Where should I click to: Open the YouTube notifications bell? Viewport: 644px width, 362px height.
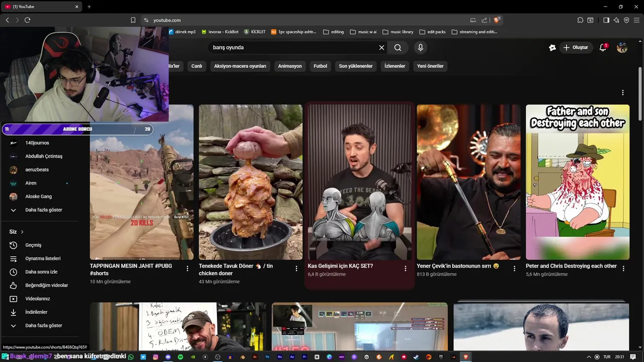coord(603,47)
